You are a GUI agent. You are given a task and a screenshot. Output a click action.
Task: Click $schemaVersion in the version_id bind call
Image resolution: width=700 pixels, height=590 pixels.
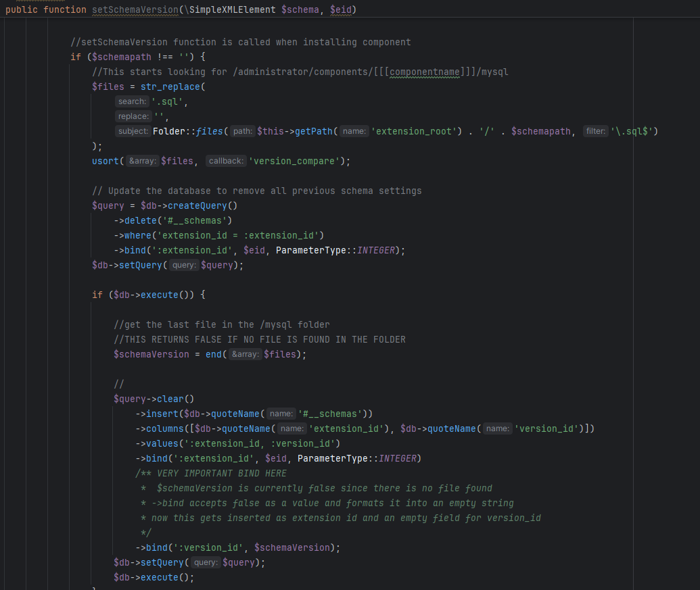coord(292,547)
